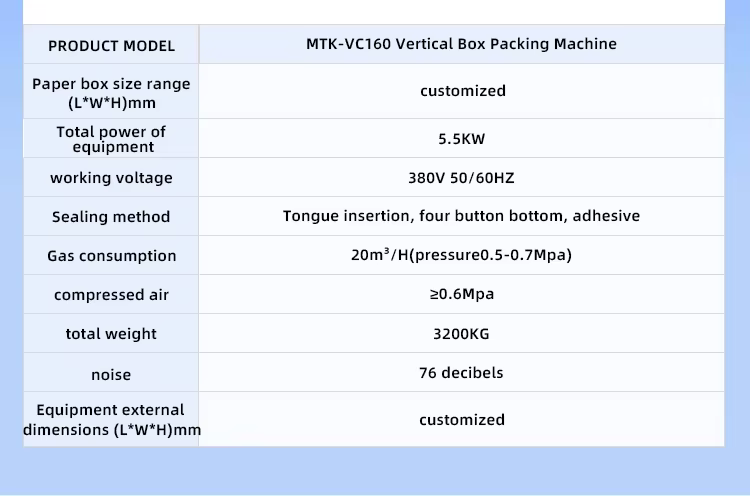The image size is (750, 496).
Task: Select the ≥0.6Mpa value
Action: click(462, 294)
